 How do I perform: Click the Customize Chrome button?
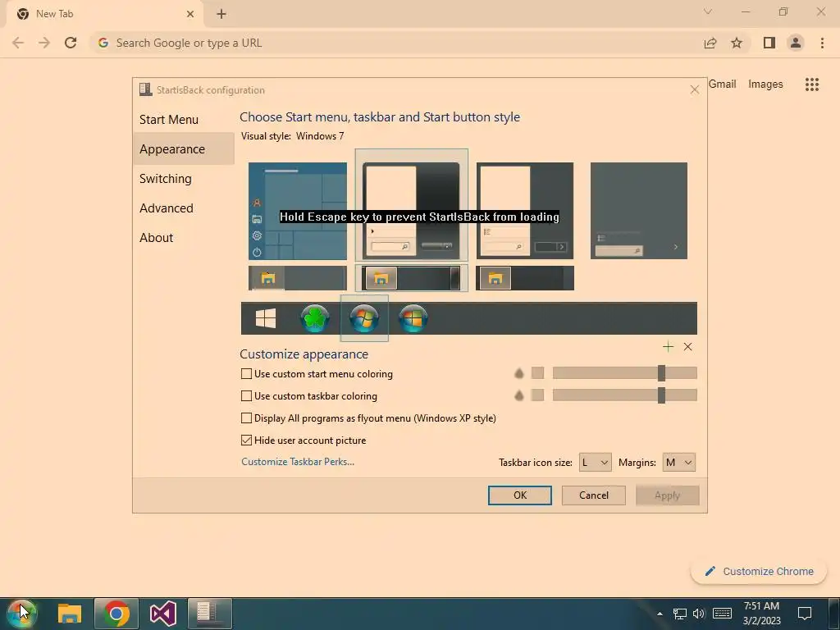(x=759, y=571)
